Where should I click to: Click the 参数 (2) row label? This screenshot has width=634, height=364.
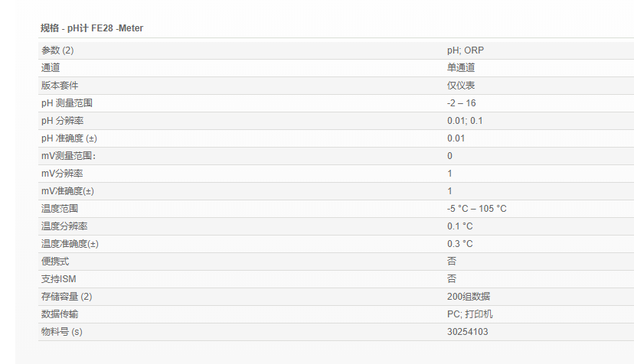tap(57, 50)
